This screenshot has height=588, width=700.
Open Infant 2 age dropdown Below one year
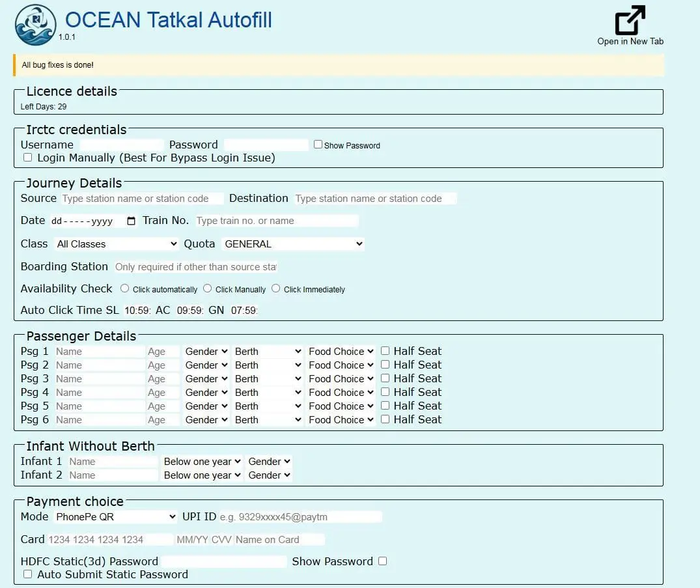(203, 475)
